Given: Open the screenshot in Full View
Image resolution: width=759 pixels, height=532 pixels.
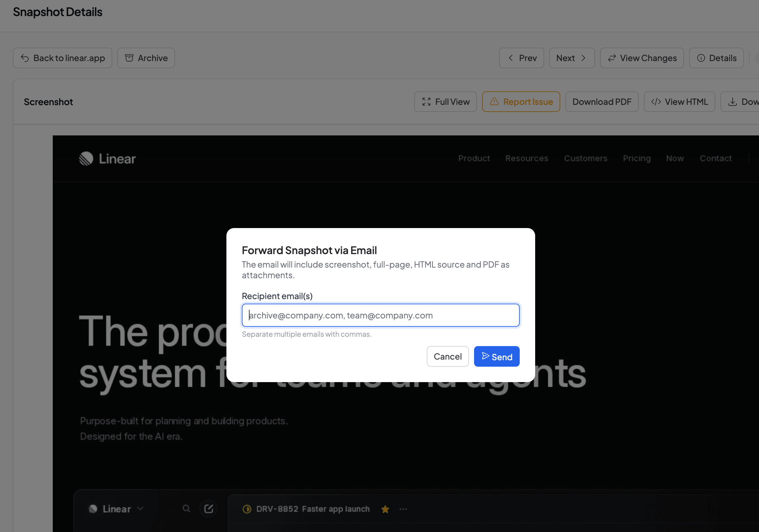Looking at the screenshot, I should (445, 102).
